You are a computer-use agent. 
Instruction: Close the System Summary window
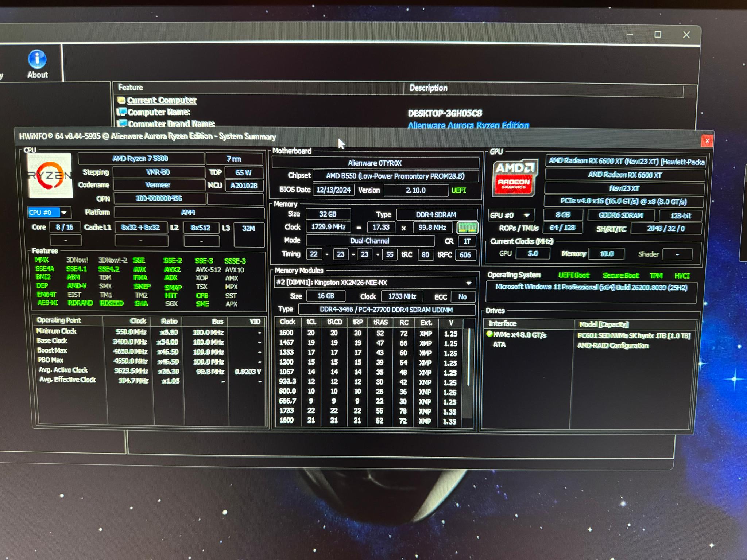[x=707, y=141]
